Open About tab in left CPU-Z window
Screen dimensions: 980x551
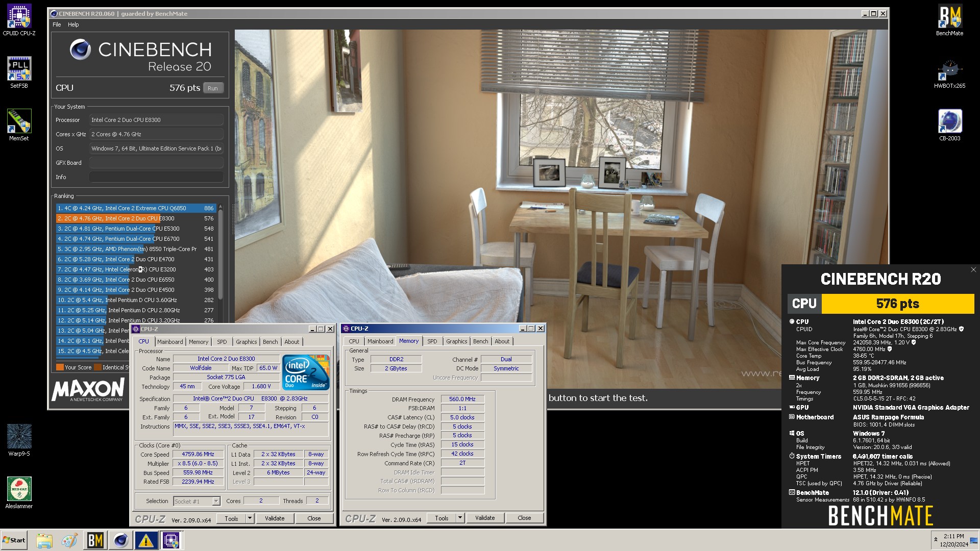point(292,342)
